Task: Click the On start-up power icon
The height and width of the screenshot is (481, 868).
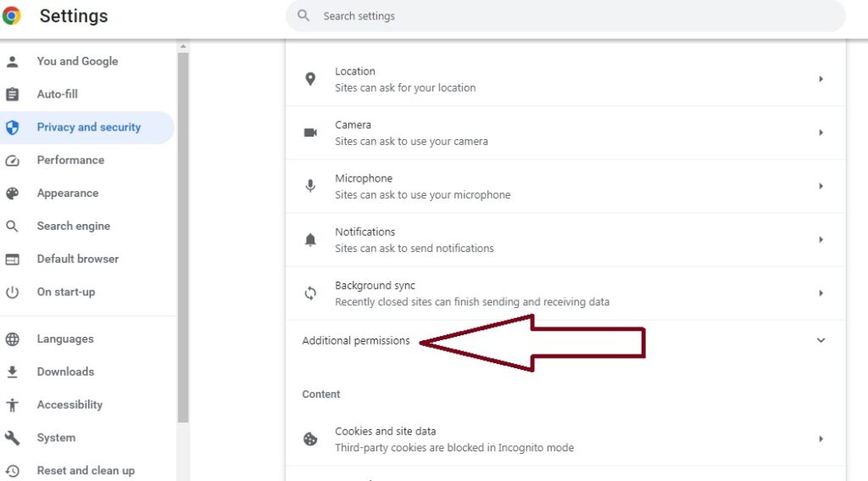Action: coord(12,292)
